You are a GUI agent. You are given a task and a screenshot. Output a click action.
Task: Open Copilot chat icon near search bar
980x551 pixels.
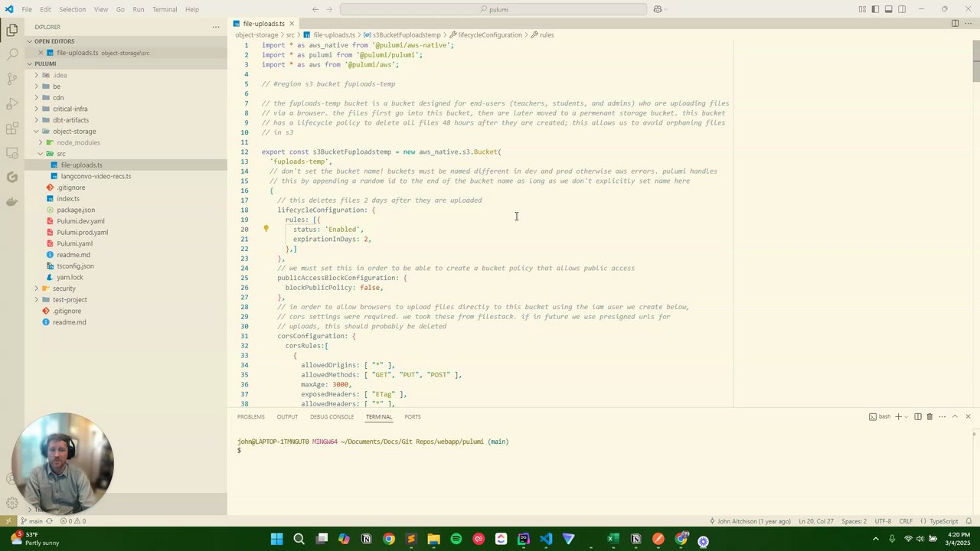(657, 9)
